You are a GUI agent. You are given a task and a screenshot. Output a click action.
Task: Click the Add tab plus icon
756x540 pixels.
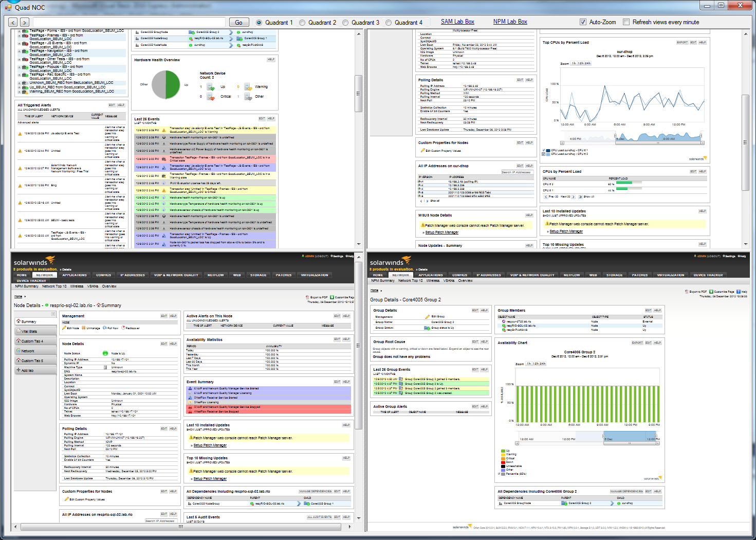[19, 370]
